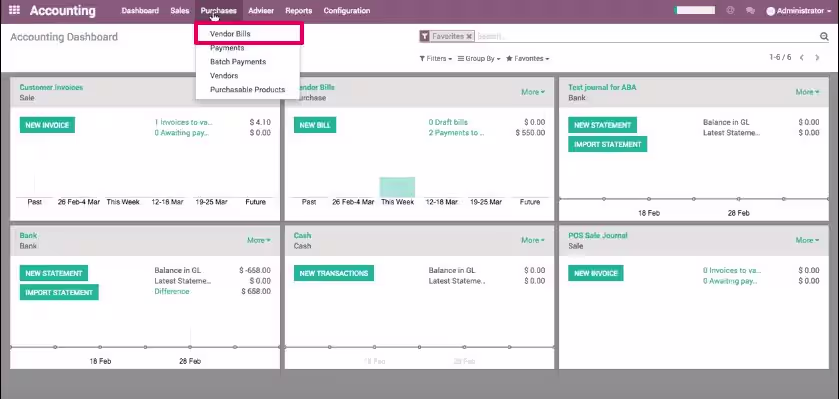Open the Favorites dropdown
The width and height of the screenshot is (839, 399).
click(528, 58)
